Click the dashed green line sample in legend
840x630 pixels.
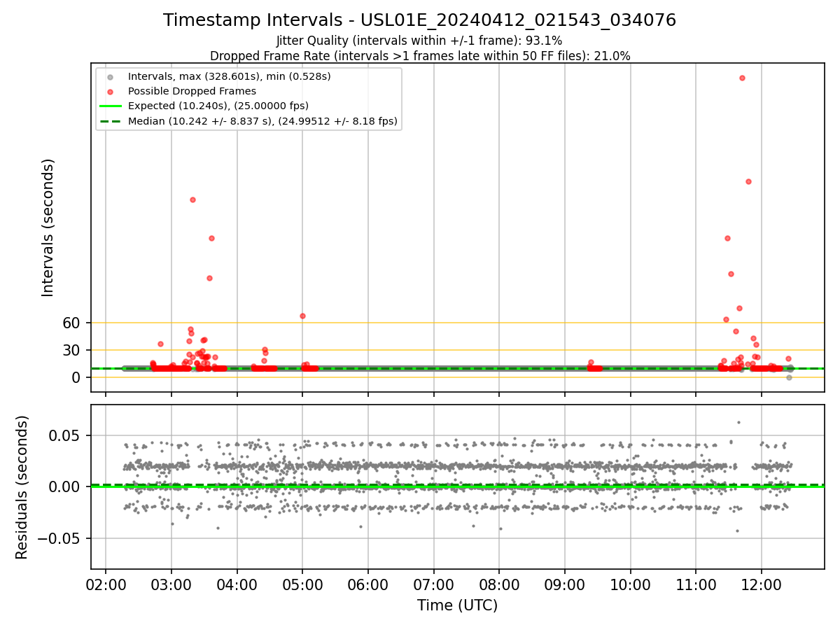click(x=110, y=121)
